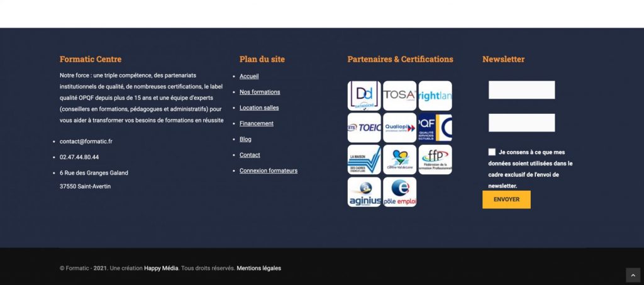Select the Qualiopi certification logo
The image size is (644, 285).
tap(399, 128)
